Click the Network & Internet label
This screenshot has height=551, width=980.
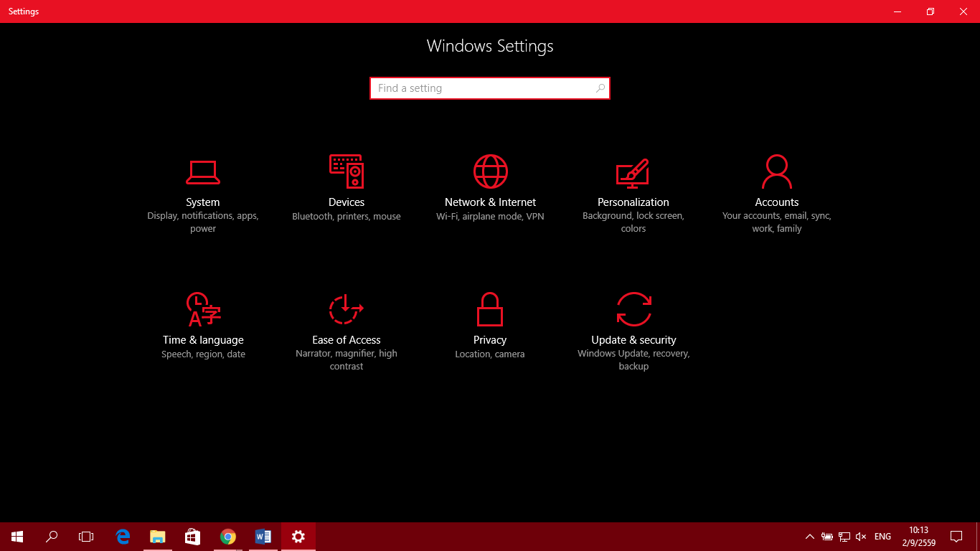tap(490, 202)
